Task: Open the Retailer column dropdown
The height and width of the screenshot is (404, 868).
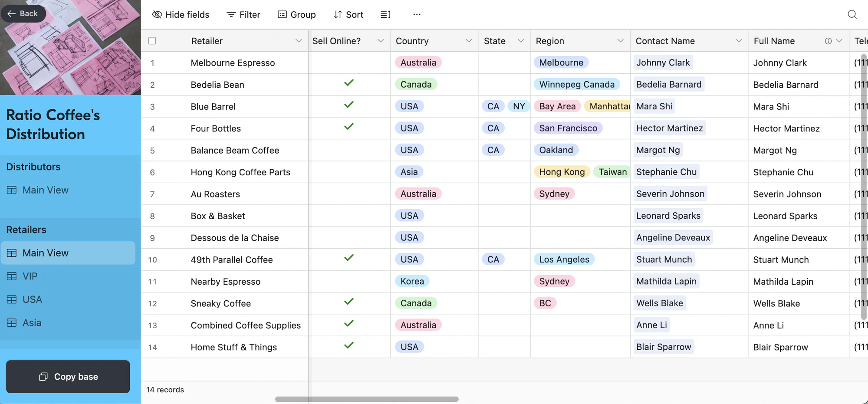Action: click(x=299, y=41)
